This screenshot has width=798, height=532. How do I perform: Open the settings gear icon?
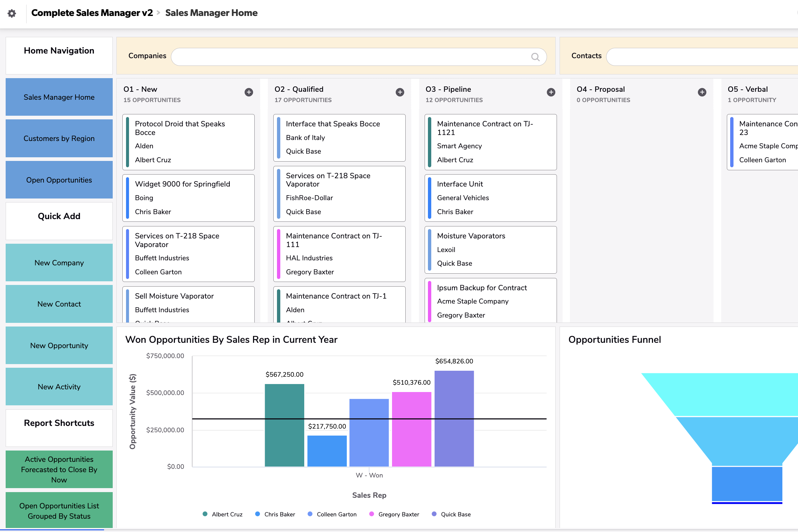click(12, 13)
